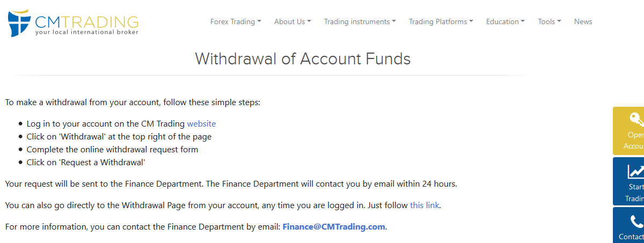Screen dimensions: 644x243
Task: Click the 'Withdrawal of Account Funds' heading
Action: [303, 58]
